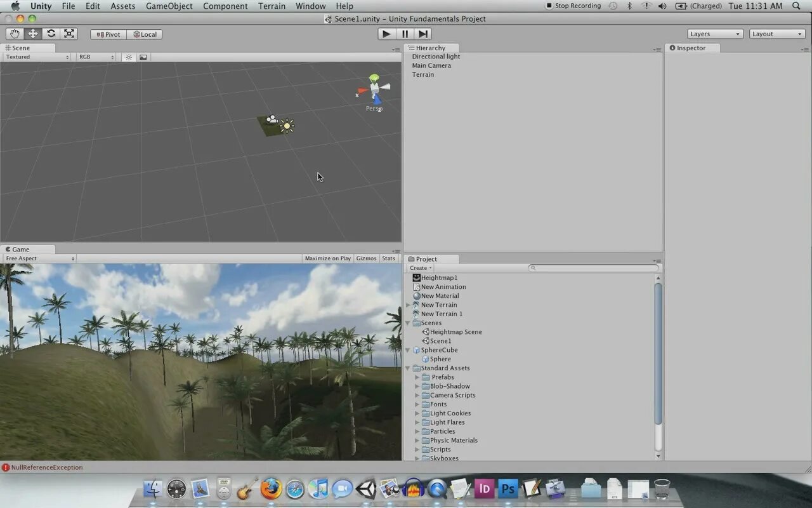Open the Layout dropdown
The image size is (812, 508).
(x=777, y=34)
